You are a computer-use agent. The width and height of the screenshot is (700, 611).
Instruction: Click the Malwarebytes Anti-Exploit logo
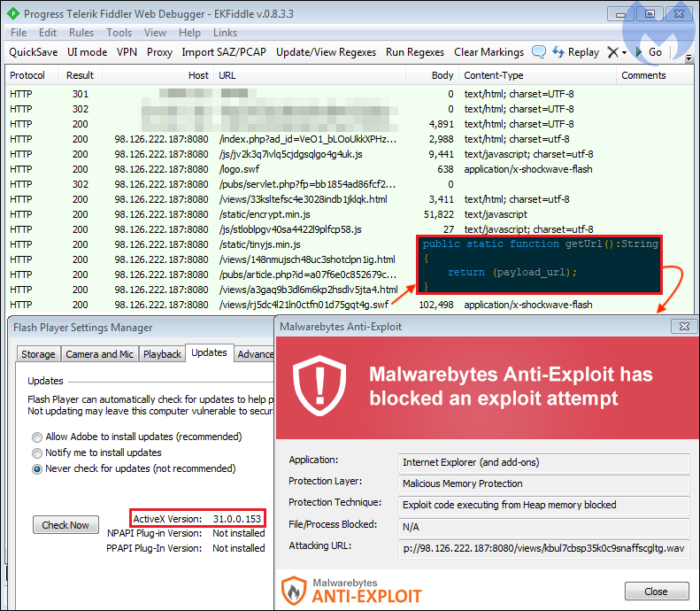[351, 592]
